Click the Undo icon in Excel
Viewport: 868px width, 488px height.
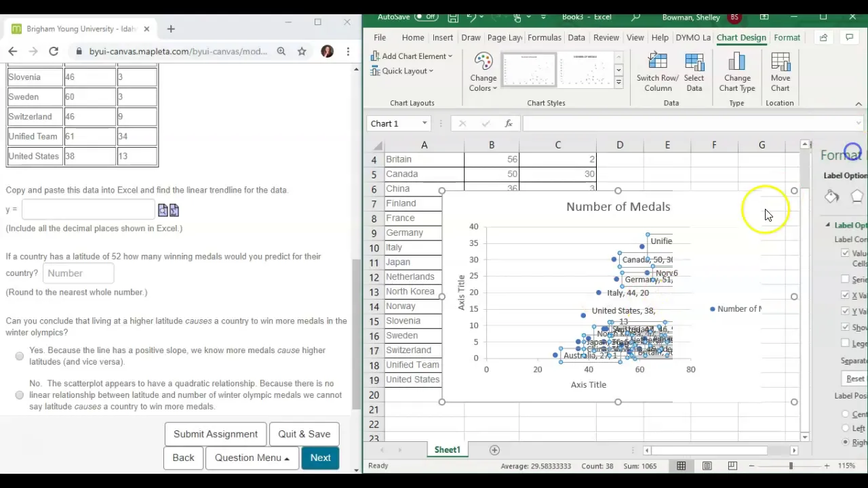[x=472, y=17]
